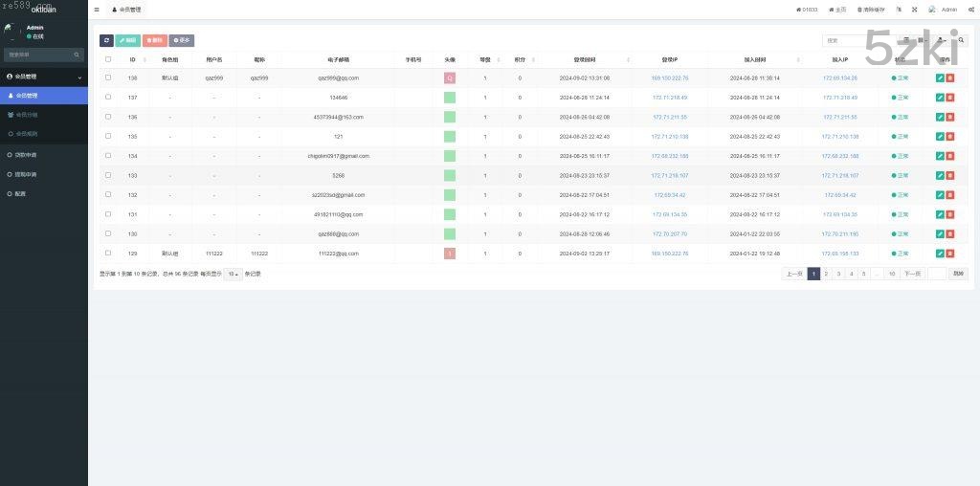
Task: Click the pink avatar thumbnail for qaz999
Action: click(x=450, y=77)
